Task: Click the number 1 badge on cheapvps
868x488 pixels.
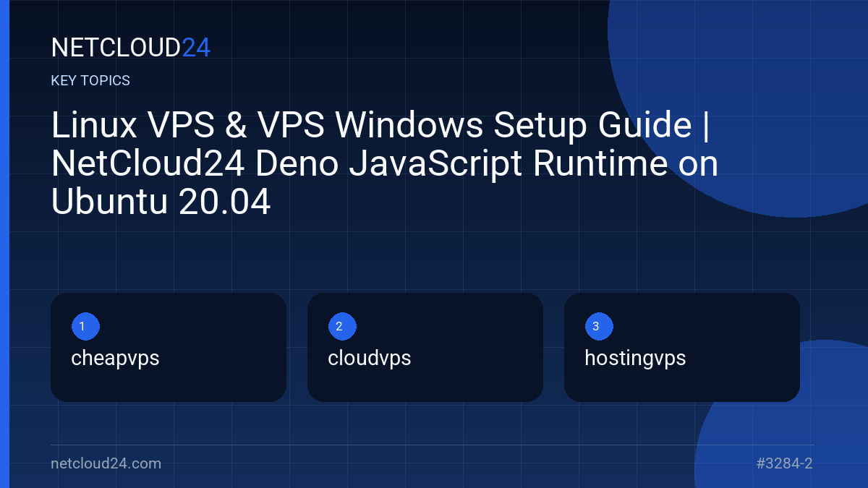Action: [x=85, y=326]
